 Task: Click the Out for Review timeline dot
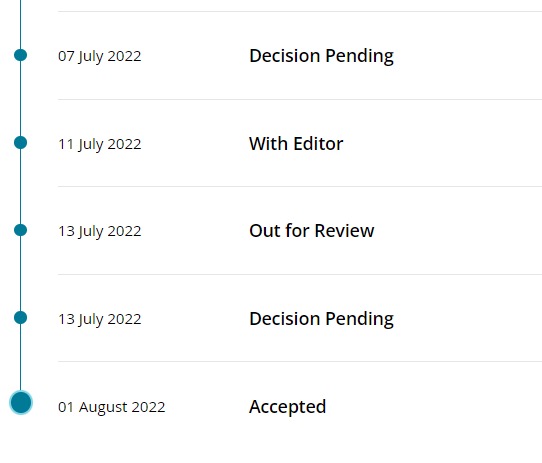point(20,230)
